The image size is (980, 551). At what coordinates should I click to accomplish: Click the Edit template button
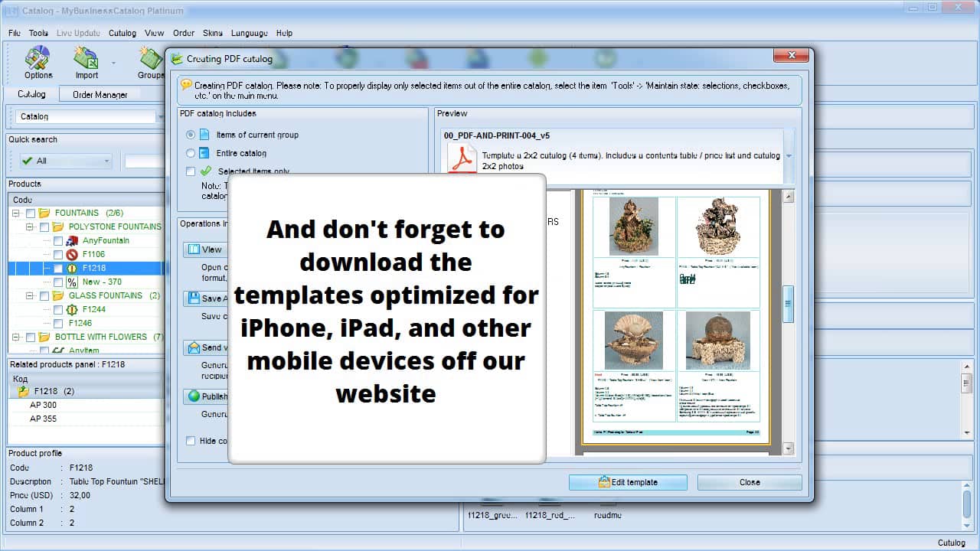(x=629, y=482)
